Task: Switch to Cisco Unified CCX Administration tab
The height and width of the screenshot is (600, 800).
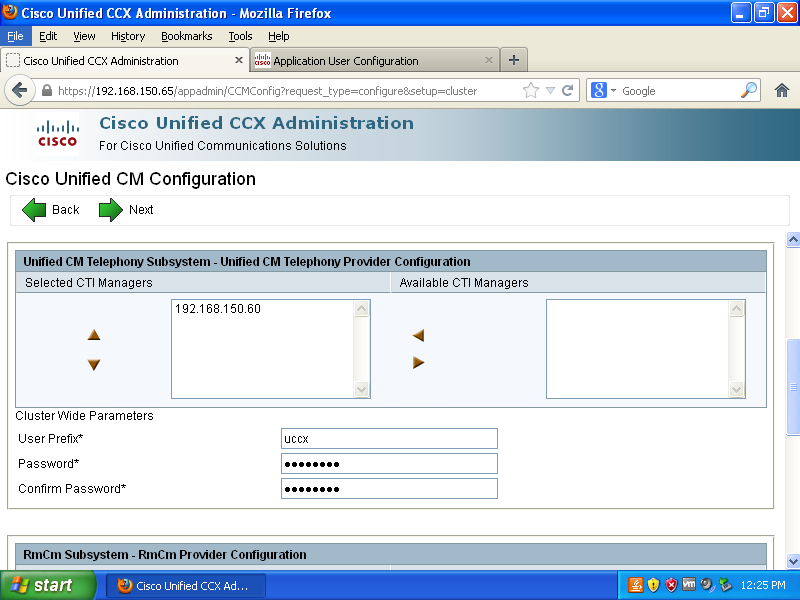Action: [x=124, y=60]
